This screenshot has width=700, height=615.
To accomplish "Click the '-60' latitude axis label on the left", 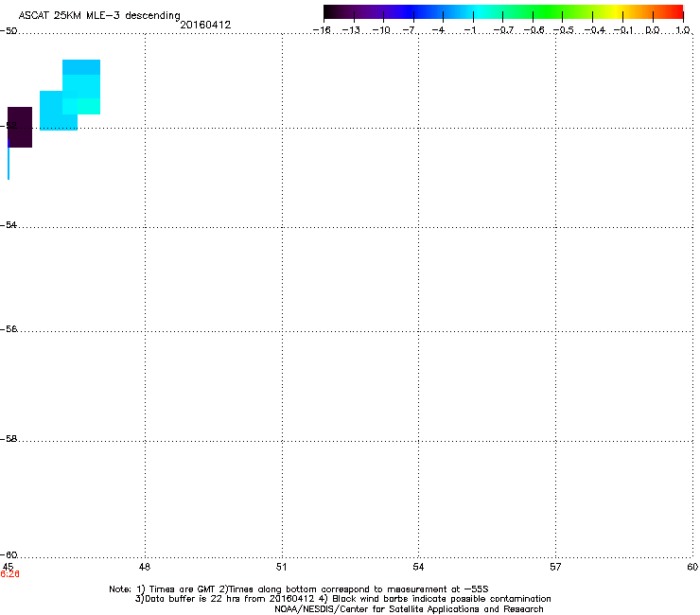I will pos(9,554).
